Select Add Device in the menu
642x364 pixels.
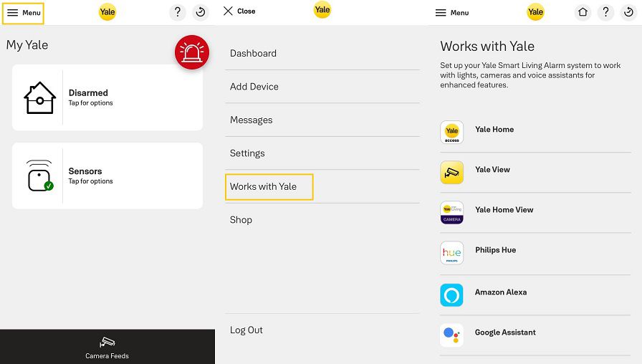322,87
